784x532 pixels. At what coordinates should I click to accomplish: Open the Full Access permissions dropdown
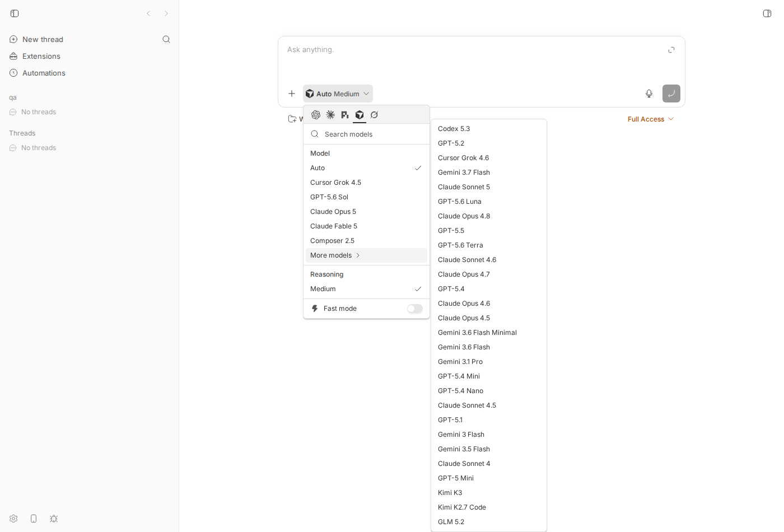coord(651,119)
